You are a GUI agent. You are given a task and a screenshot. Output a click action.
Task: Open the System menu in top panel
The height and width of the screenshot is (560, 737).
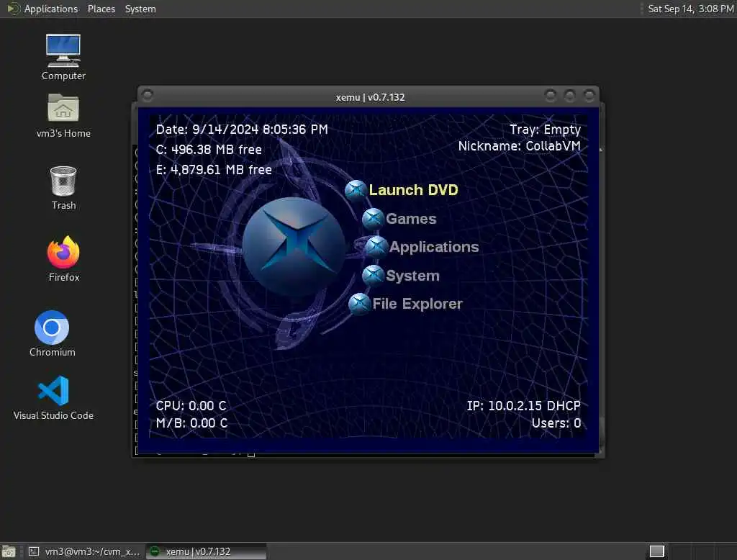coord(140,9)
